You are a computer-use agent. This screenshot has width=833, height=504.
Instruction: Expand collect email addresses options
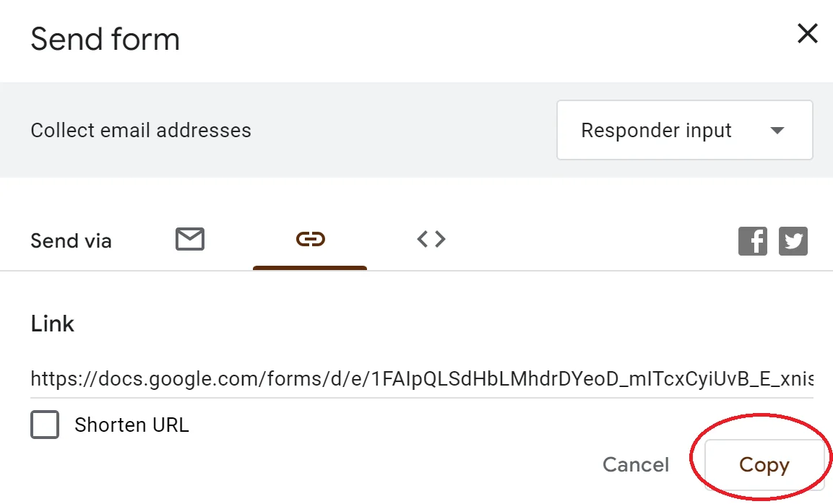click(683, 130)
